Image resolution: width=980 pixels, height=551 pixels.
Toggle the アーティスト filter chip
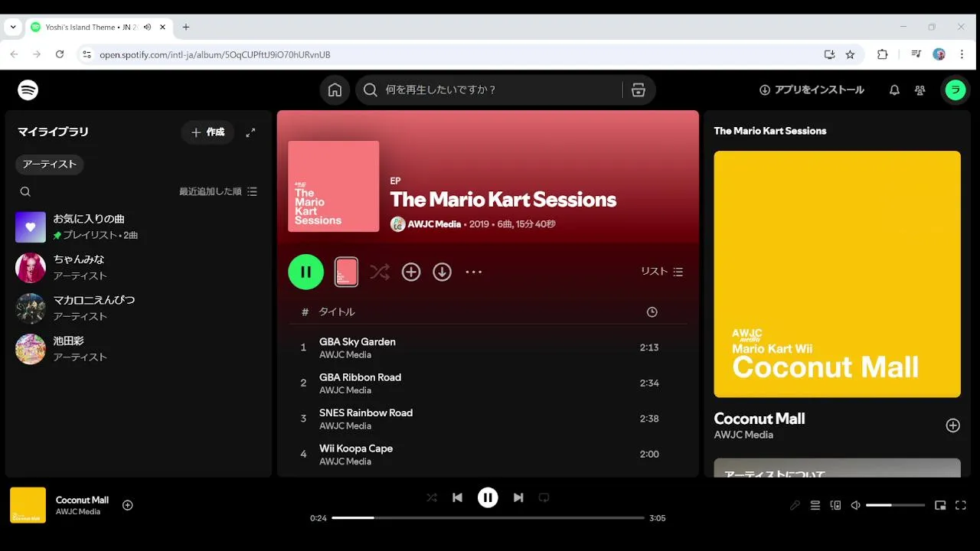[x=50, y=165]
